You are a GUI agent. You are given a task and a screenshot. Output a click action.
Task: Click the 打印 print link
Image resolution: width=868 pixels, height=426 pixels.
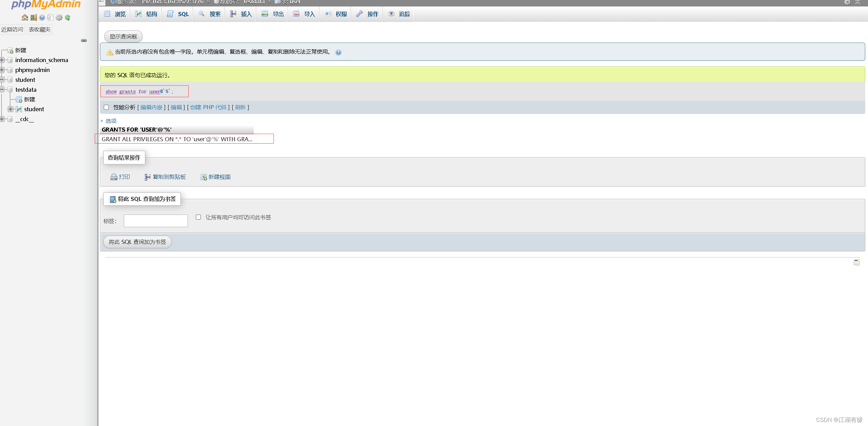click(124, 177)
